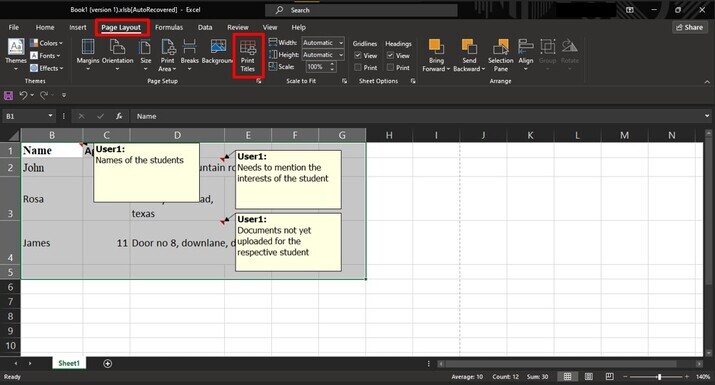The height and width of the screenshot is (385, 715).
Task: Switch to the View tab
Action: [269, 27]
